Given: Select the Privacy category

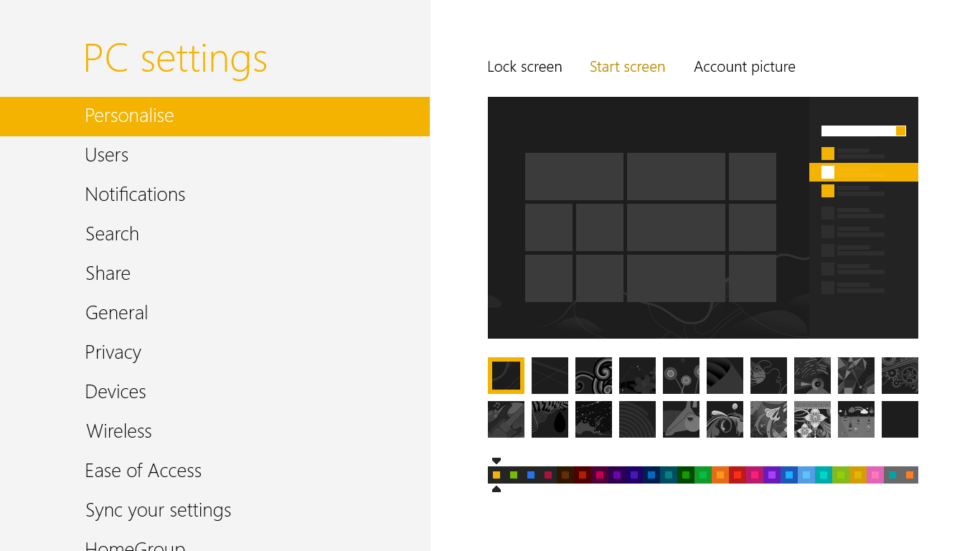Looking at the screenshot, I should (x=113, y=352).
